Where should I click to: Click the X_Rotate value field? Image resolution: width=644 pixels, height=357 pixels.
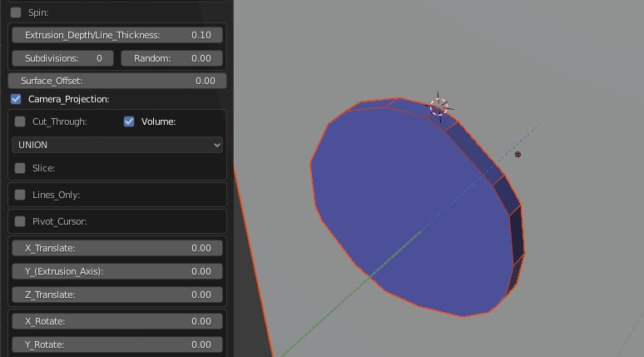pos(116,321)
